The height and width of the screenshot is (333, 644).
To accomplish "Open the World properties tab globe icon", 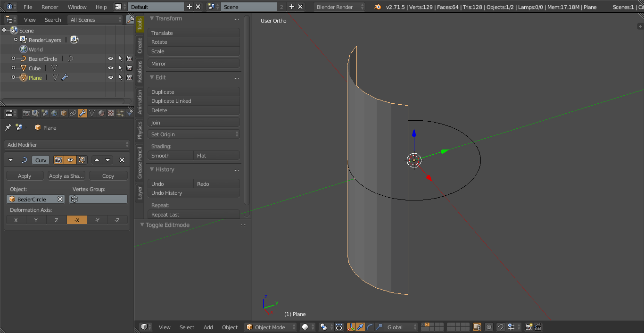I will click(54, 113).
